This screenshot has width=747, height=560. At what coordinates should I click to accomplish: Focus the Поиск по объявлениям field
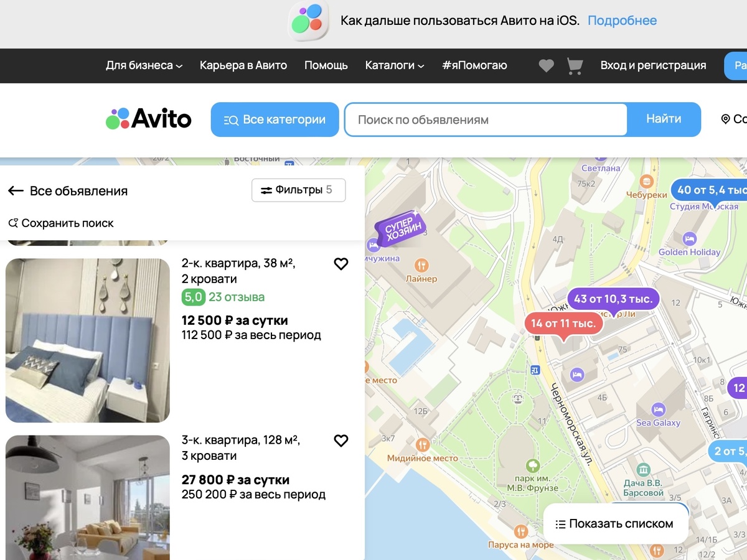click(x=486, y=119)
